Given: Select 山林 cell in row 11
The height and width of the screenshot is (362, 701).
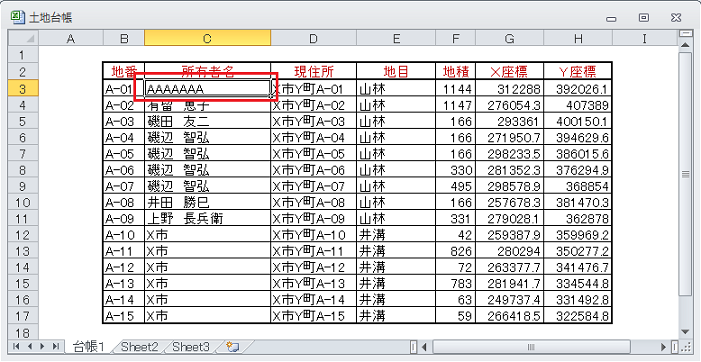Looking at the screenshot, I should [396, 219].
